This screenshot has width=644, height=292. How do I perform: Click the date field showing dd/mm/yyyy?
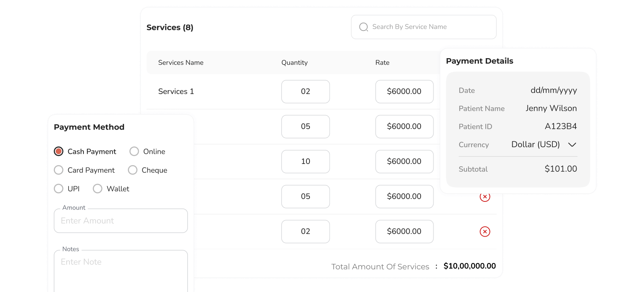tap(553, 91)
